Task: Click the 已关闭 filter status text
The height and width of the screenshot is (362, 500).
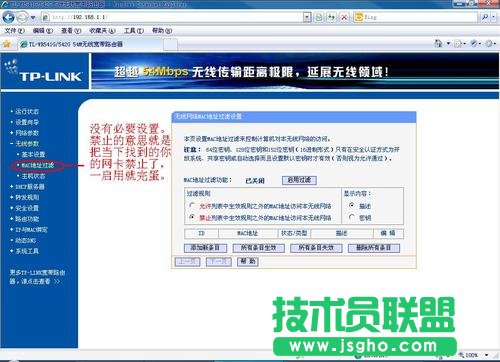Action: 255,181
